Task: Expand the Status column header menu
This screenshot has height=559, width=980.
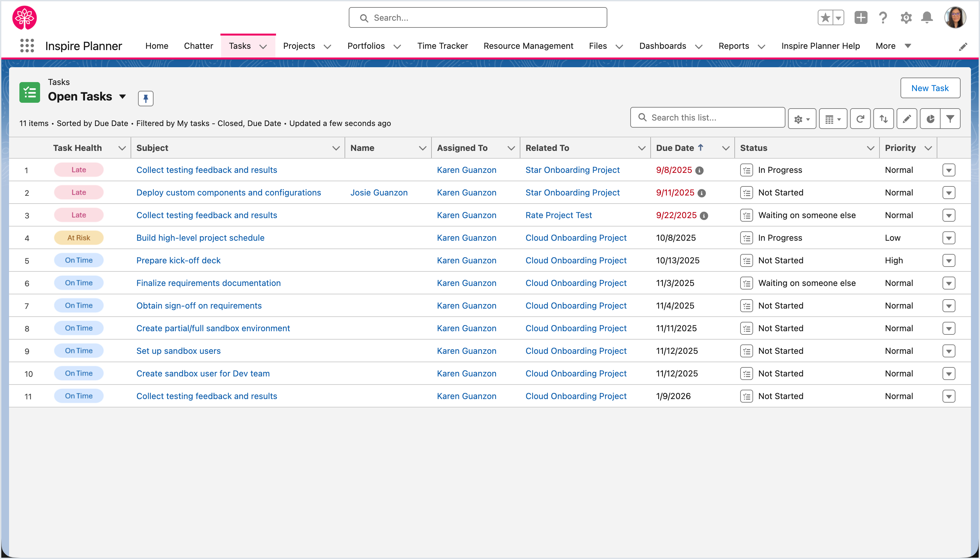Action: [870, 148]
